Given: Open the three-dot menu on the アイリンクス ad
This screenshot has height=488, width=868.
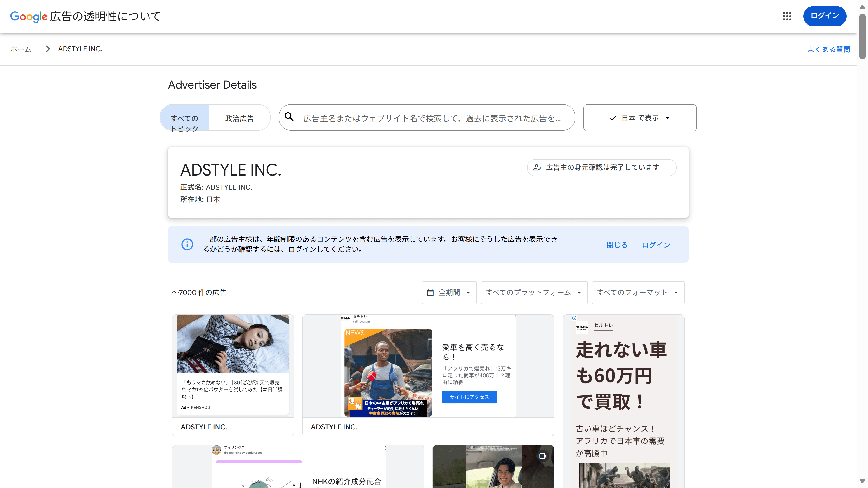Looking at the screenshot, I should click(x=385, y=448).
